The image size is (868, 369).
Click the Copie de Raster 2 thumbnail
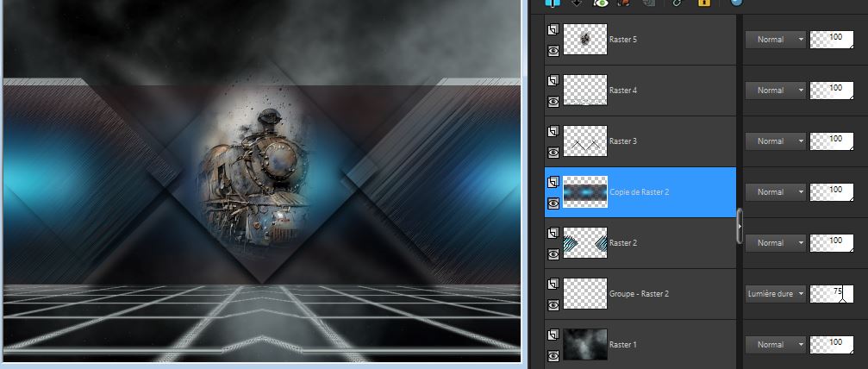585,192
